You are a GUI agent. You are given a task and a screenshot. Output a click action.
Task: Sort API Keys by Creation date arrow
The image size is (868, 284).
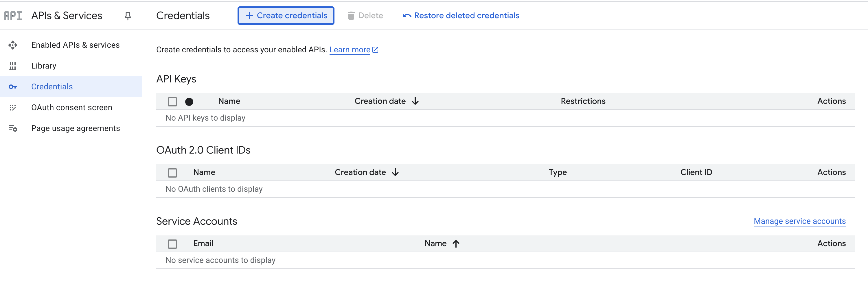[415, 101]
